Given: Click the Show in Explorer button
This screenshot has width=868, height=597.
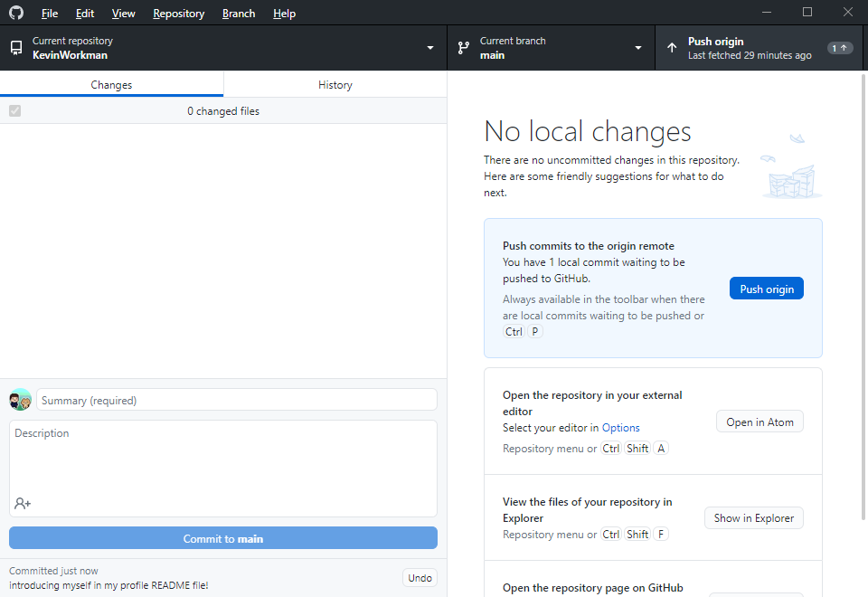Looking at the screenshot, I should click(753, 517).
